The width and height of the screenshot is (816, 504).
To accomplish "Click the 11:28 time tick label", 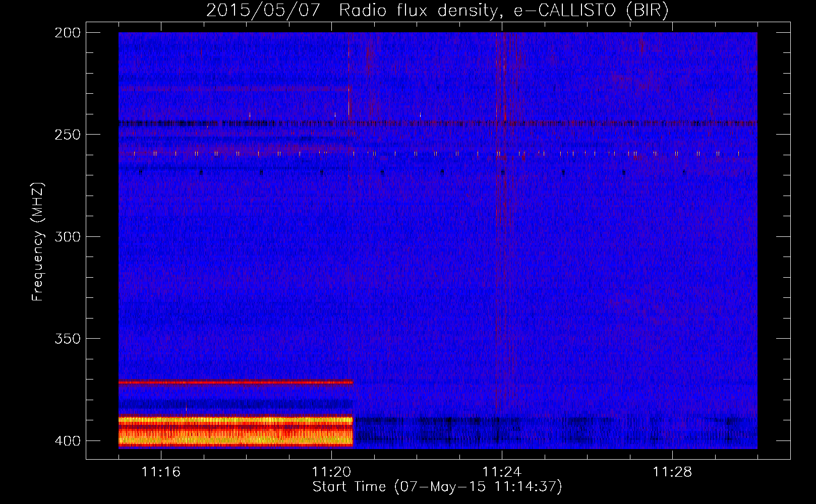I will (x=672, y=472).
